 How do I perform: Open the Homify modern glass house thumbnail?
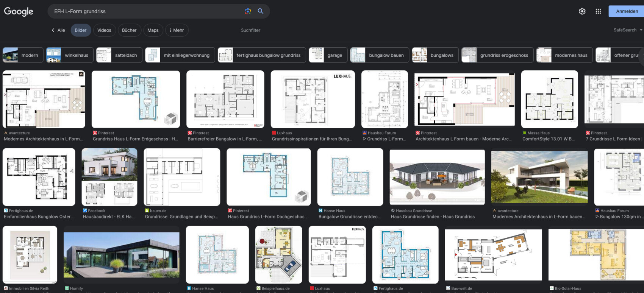point(121,255)
